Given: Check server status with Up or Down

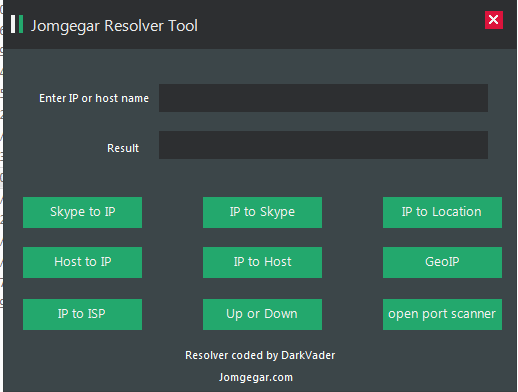Looking at the screenshot, I should pos(262,314).
